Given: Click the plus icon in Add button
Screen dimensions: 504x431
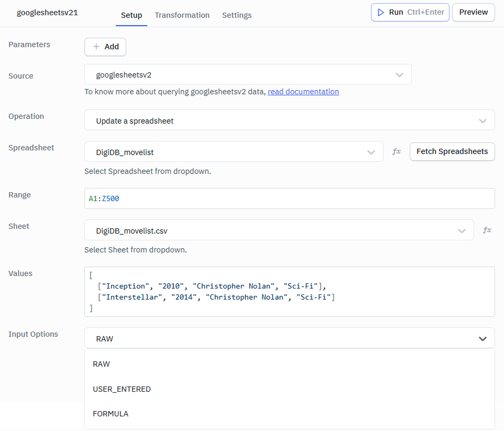Looking at the screenshot, I should [96, 46].
